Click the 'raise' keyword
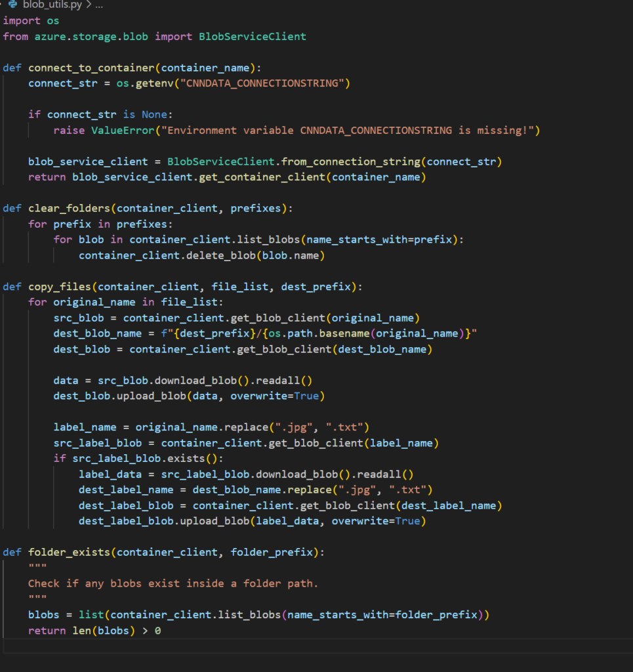This screenshot has height=672, width=633. pos(69,131)
